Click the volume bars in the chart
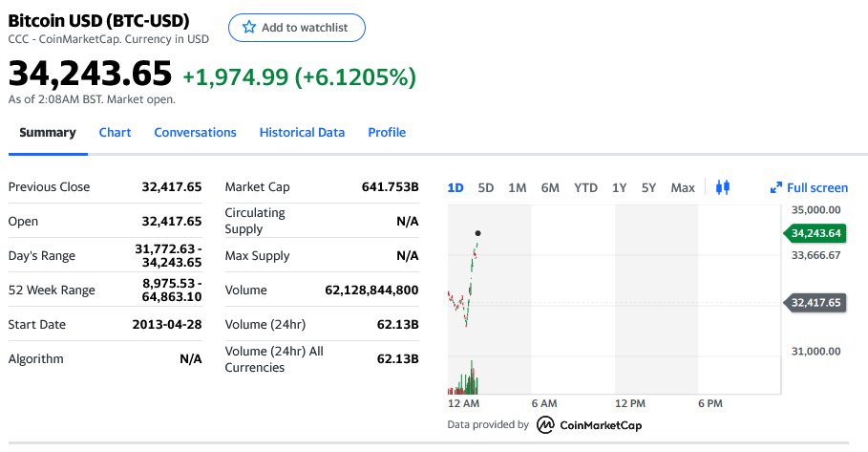Viewport: 868px width, 452px height. [463, 378]
